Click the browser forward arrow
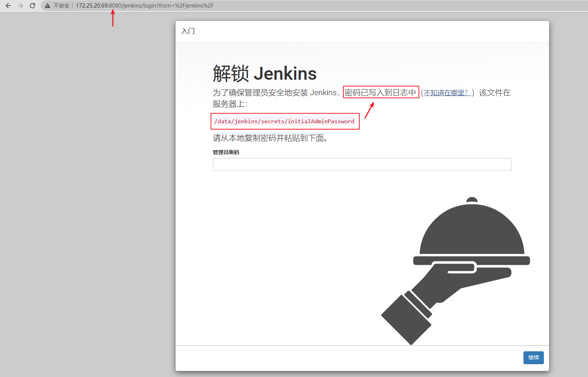This screenshot has height=377, width=588. click(20, 6)
